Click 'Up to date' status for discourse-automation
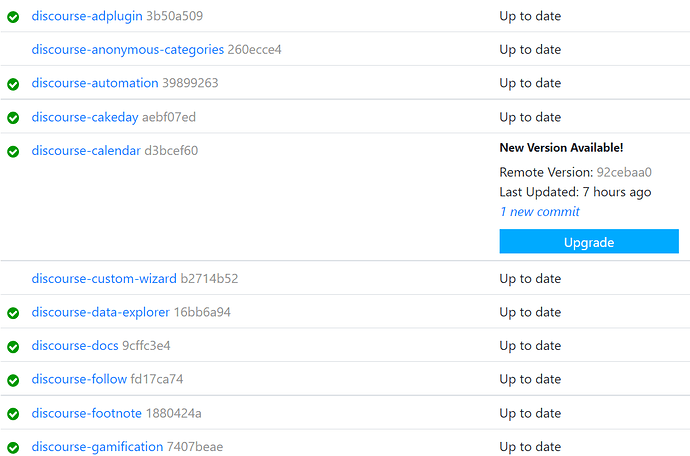This screenshot has height=456, width=690. (530, 83)
